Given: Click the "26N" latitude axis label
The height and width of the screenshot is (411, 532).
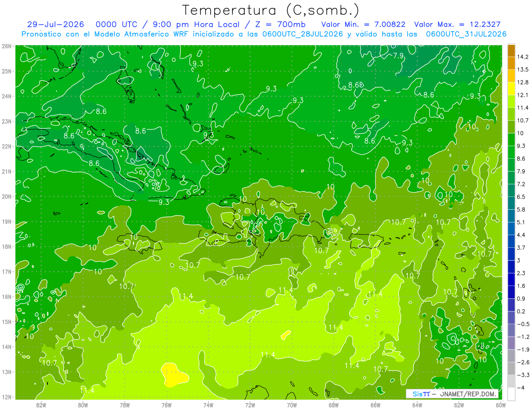Looking at the screenshot, I should (6, 46).
